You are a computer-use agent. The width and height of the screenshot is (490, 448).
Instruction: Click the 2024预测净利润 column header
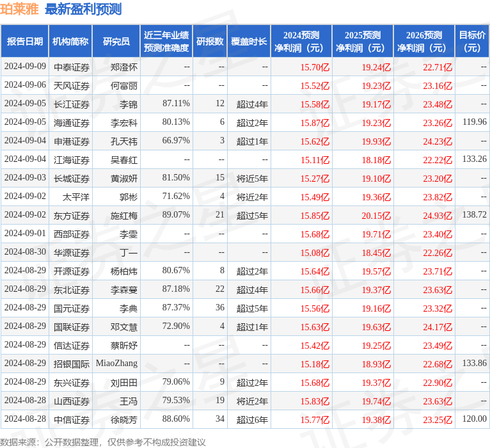click(x=301, y=42)
